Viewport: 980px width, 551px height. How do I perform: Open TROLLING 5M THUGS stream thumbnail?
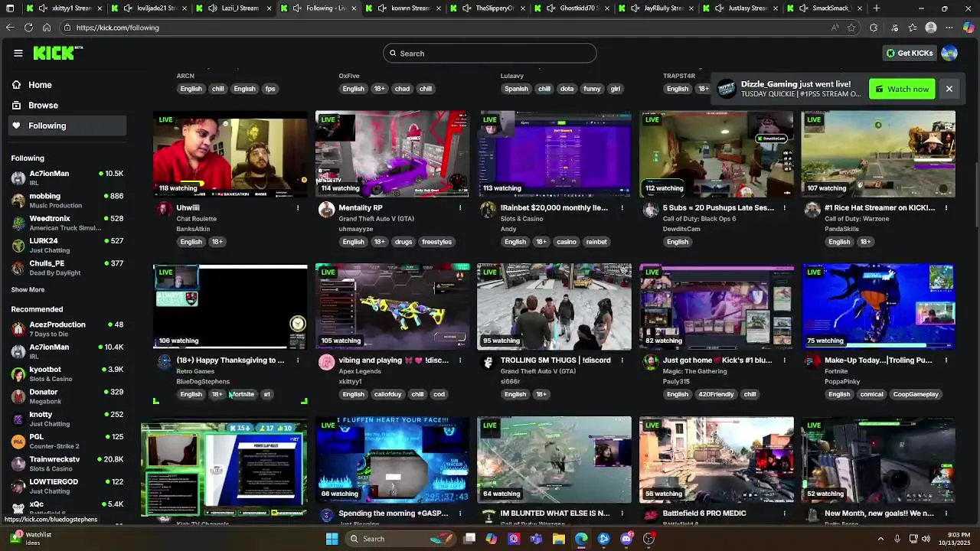pos(554,307)
